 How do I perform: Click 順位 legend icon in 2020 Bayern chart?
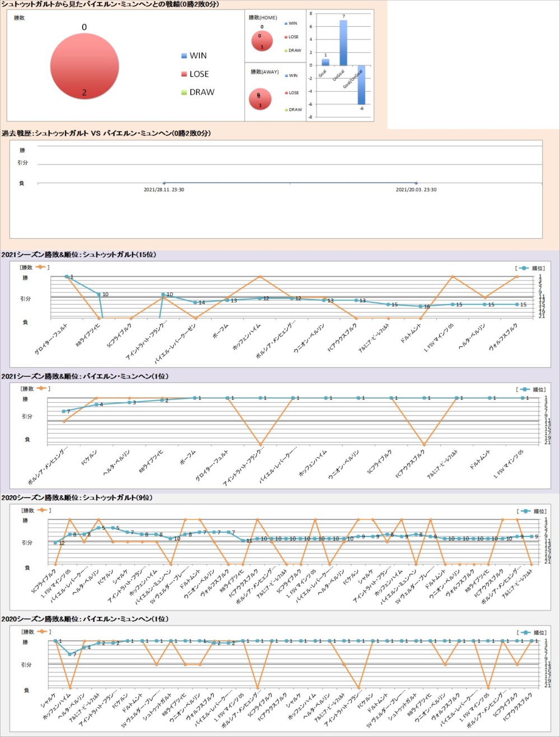524,632
